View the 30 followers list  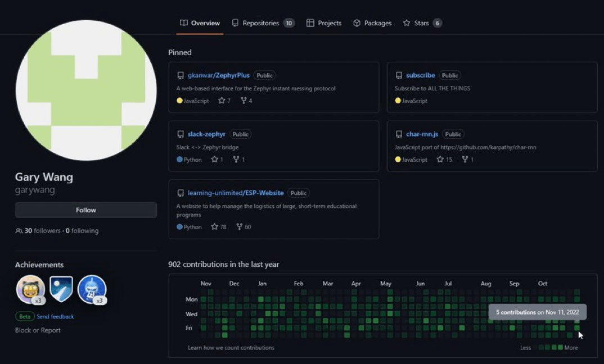pyautogui.click(x=42, y=231)
